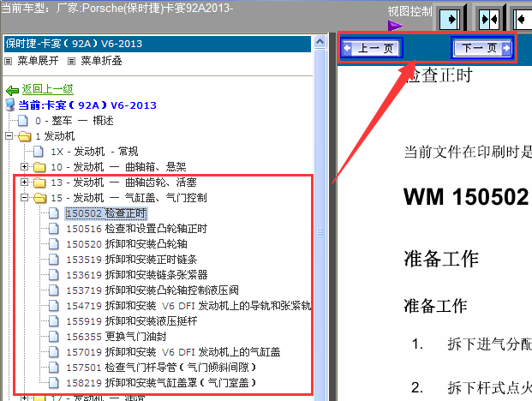Click the first 准备工作 heading

(x=441, y=259)
